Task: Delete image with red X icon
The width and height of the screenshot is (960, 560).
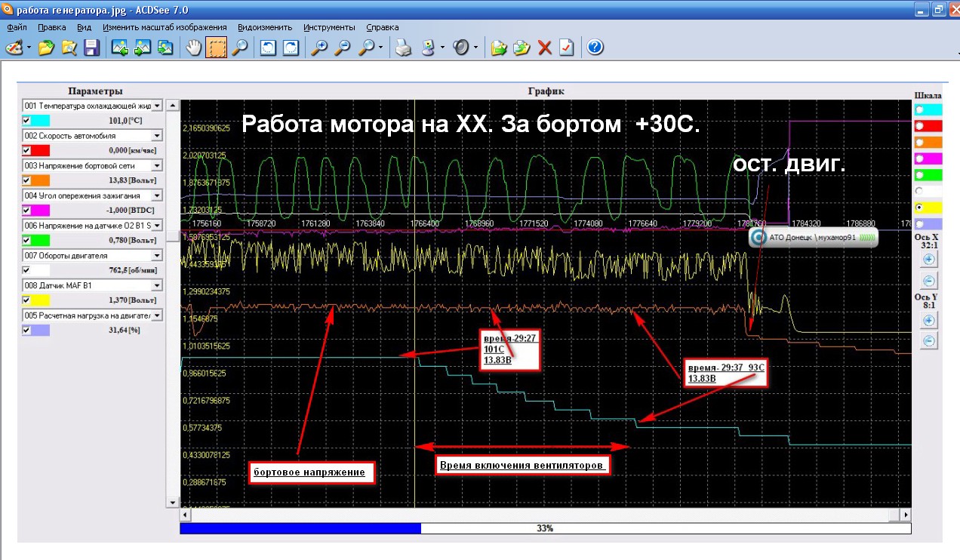Action: [x=545, y=48]
